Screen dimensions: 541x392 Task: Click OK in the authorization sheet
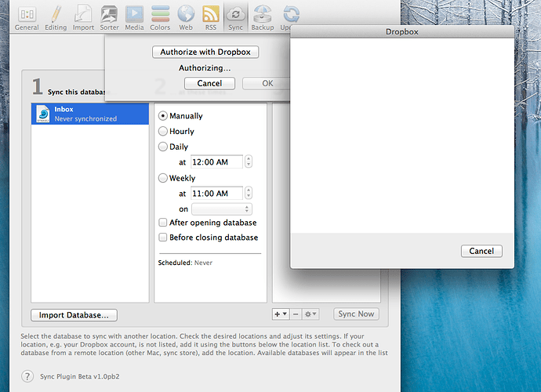[x=267, y=83]
